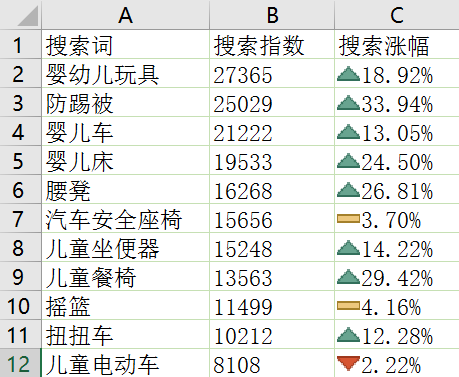Viewport: 459px width, 377px height.
Task: Click the 3.70% growth cell
Action: (x=397, y=218)
